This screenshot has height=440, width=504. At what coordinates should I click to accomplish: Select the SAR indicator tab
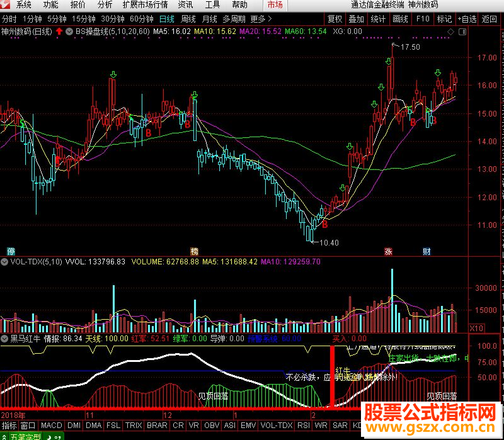pos(340,426)
